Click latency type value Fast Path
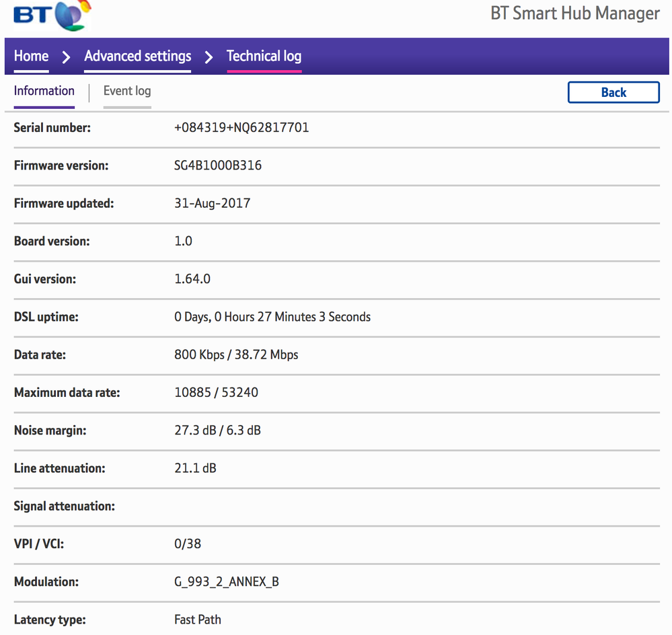The image size is (672, 635). 198,620
